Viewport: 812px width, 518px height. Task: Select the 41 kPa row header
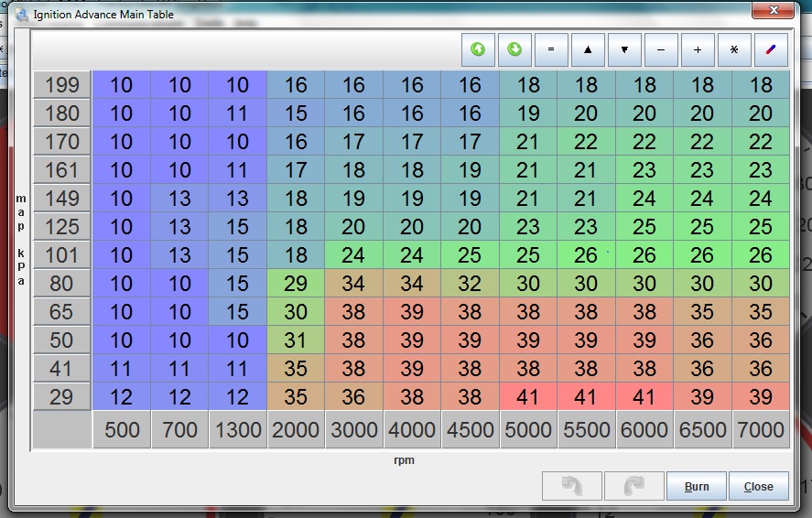(62, 369)
